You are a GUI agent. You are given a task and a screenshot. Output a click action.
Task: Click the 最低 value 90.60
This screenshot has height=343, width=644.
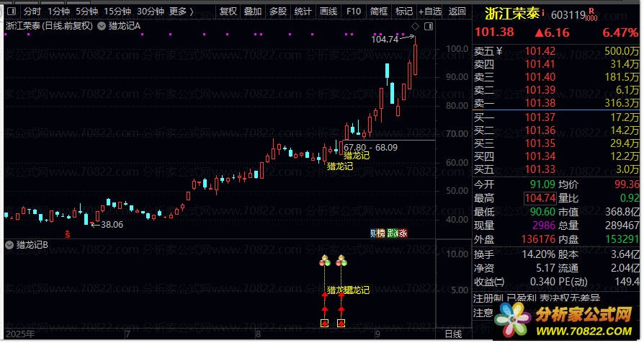(542, 212)
